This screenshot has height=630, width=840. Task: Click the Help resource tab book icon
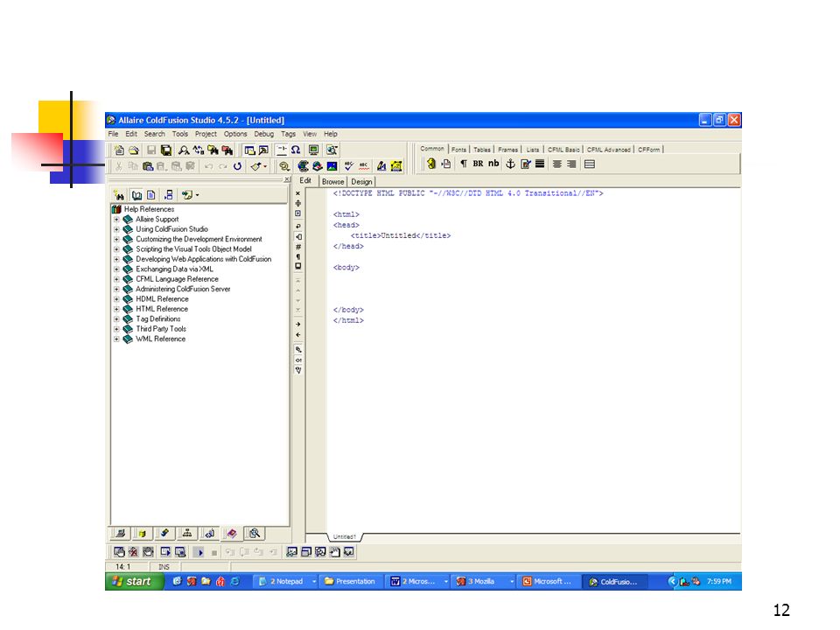[x=232, y=534]
